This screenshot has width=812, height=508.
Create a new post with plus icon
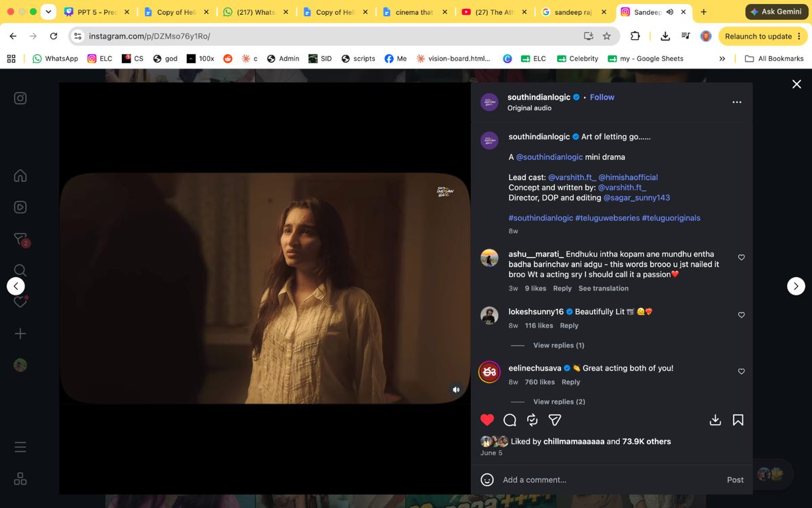point(20,333)
